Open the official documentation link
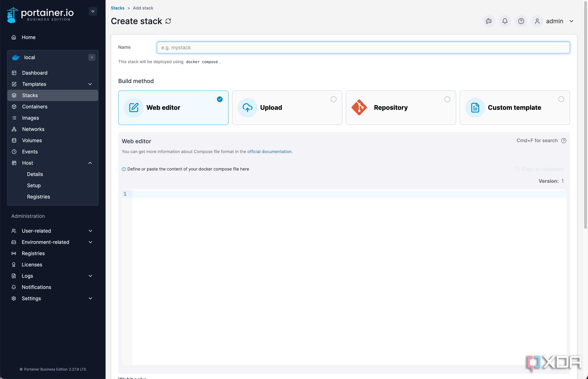 pyautogui.click(x=269, y=152)
